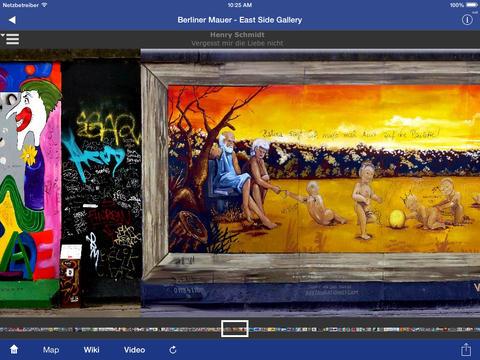Tap the refresh circular arrow icon
480x360 pixels.
click(x=173, y=350)
